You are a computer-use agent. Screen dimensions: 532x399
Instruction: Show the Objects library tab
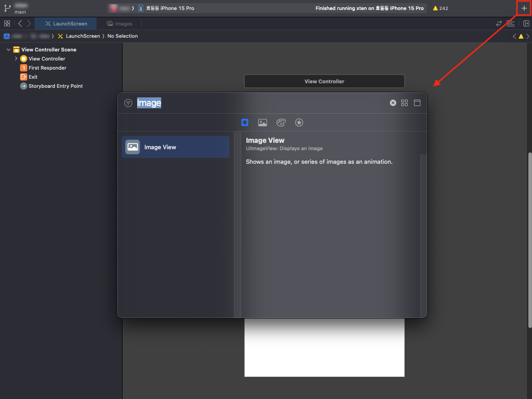(x=245, y=122)
